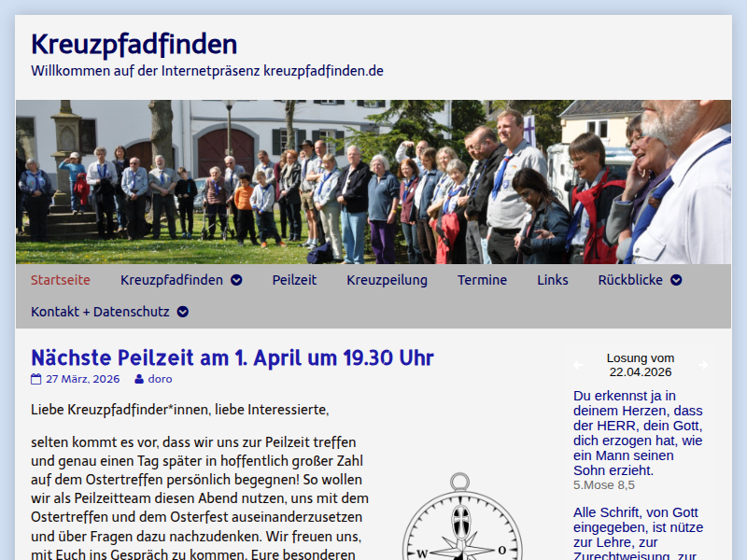747x560 pixels.
Task: Open the Startseite menu item
Action: click(61, 280)
